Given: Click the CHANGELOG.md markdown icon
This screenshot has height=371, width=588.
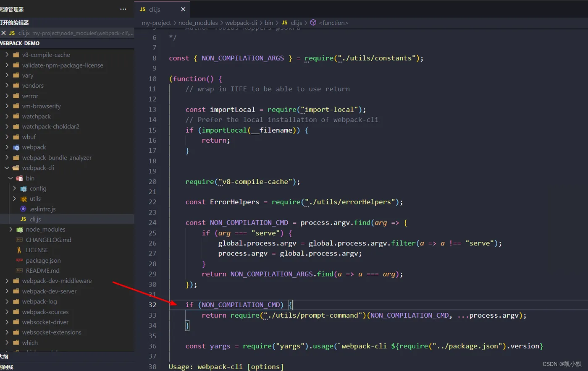Looking at the screenshot, I should pyautogui.click(x=19, y=240).
